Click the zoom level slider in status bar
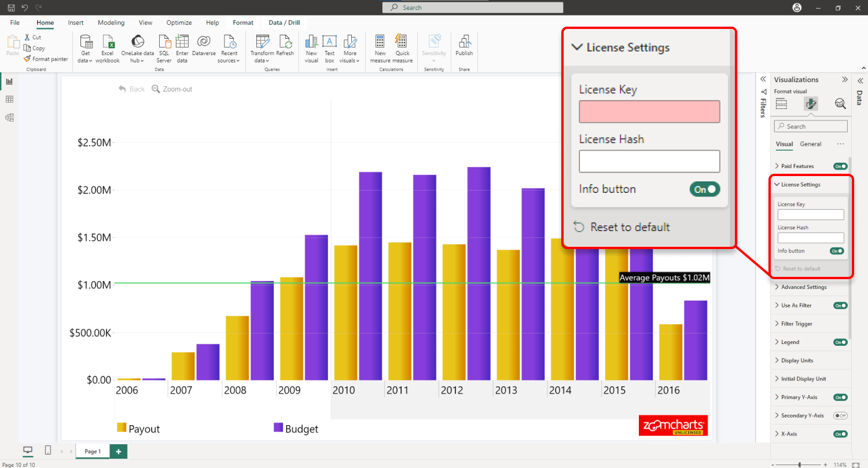 (800, 465)
